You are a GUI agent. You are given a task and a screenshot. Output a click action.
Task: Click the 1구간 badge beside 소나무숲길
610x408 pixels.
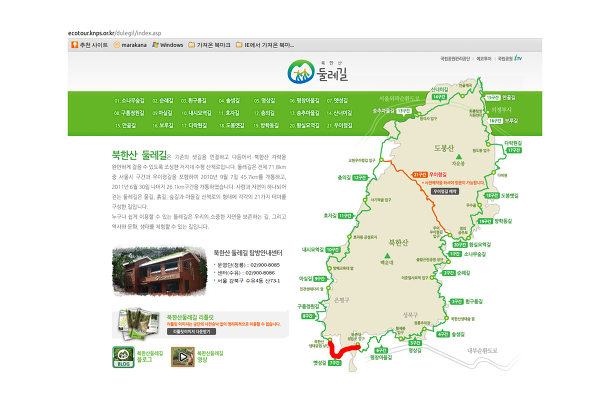455,254
